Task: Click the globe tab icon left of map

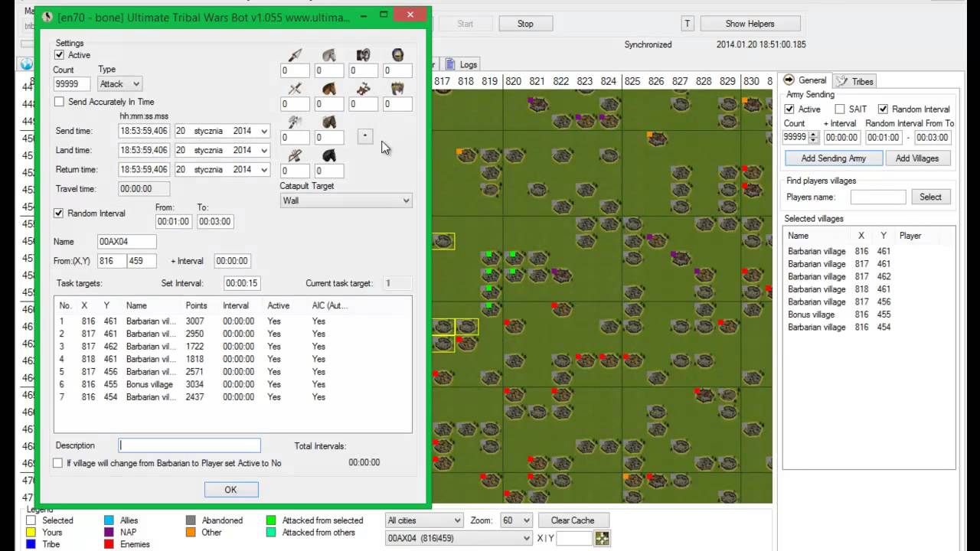Action: click(26, 64)
